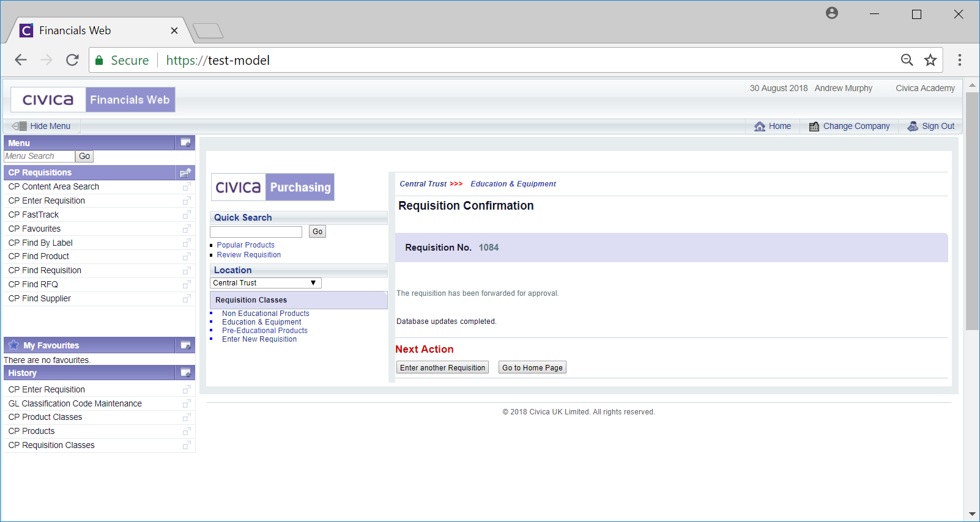Viewport: 980px width, 522px height.
Task: Open CP Content Area Search menu item
Action: pos(54,186)
